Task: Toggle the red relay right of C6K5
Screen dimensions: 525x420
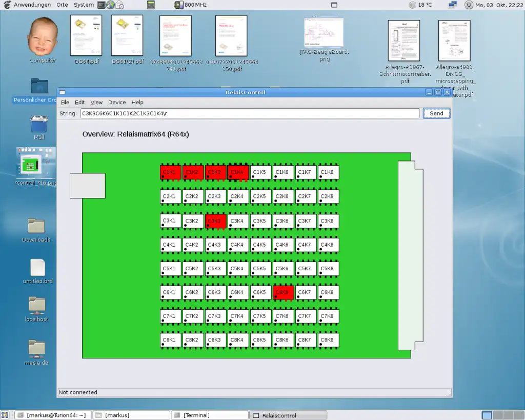Action: tap(283, 292)
